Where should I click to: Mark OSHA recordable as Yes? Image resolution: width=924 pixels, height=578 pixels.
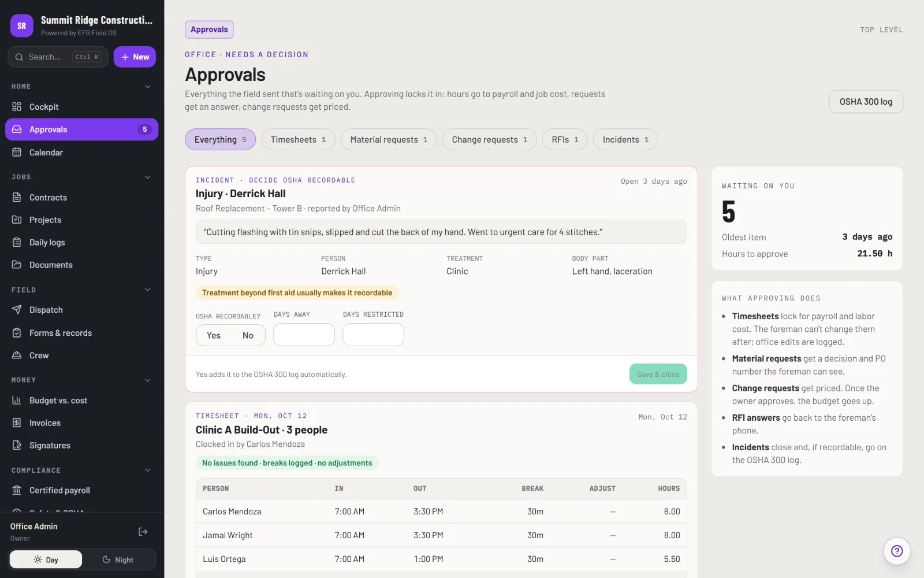tap(214, 335)
